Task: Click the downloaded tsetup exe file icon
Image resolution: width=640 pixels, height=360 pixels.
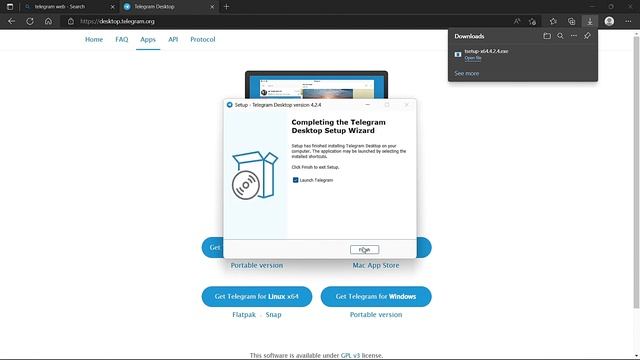Action: point(458,54)
